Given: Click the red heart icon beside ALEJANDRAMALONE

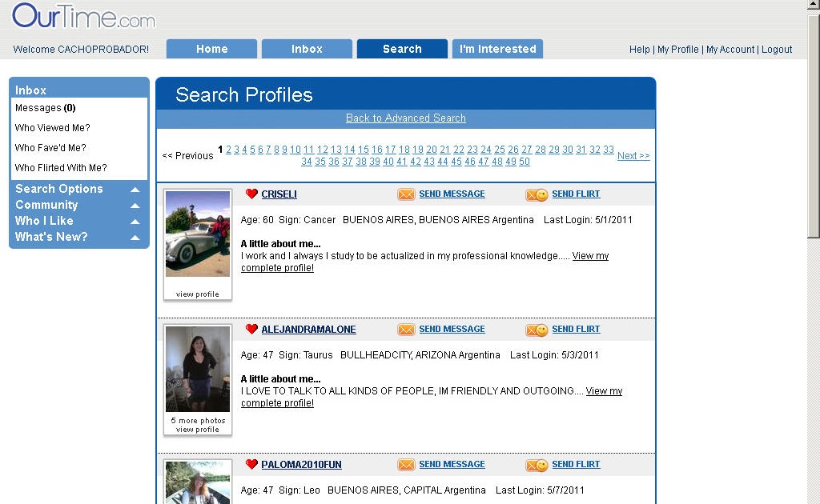Looking at the screenshot, I should 251,329.
